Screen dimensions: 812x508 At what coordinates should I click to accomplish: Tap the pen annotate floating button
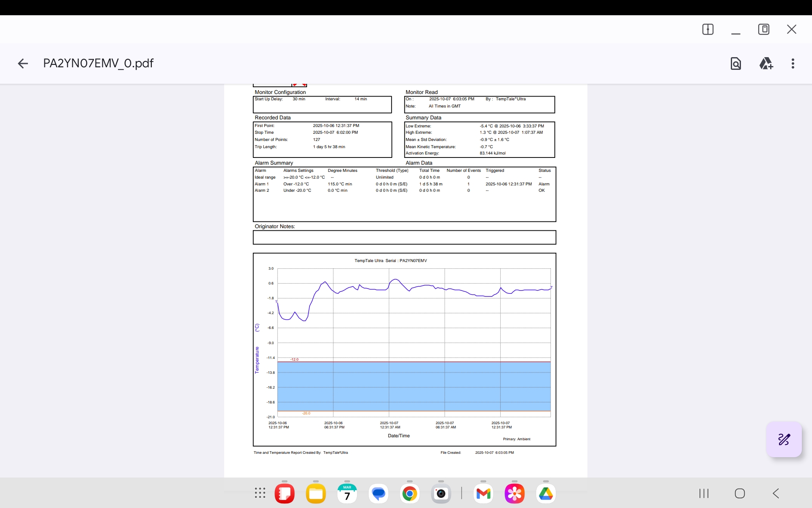[784, 439]
